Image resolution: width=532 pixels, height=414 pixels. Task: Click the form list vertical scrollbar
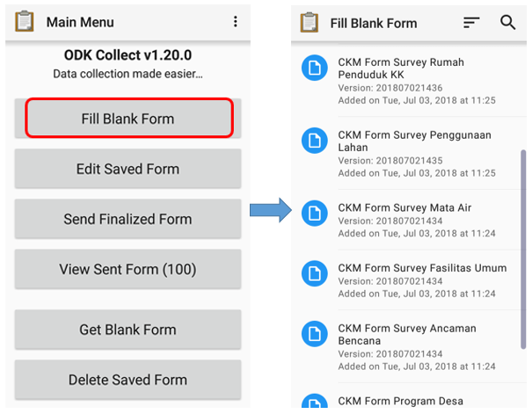click(523, 249)
